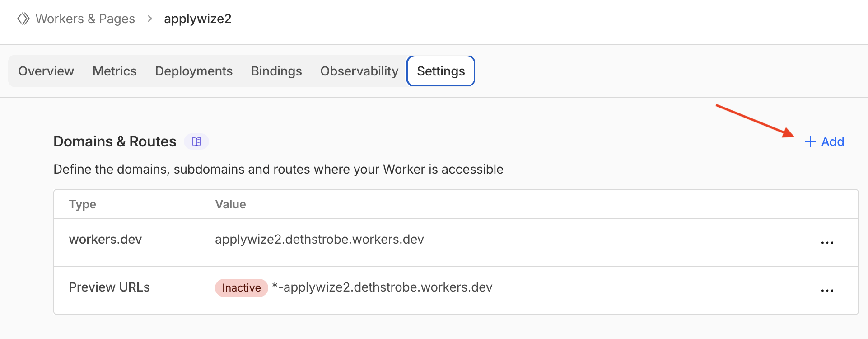Open the Bindings tab
868x339 pixels.
pos(276,71)
